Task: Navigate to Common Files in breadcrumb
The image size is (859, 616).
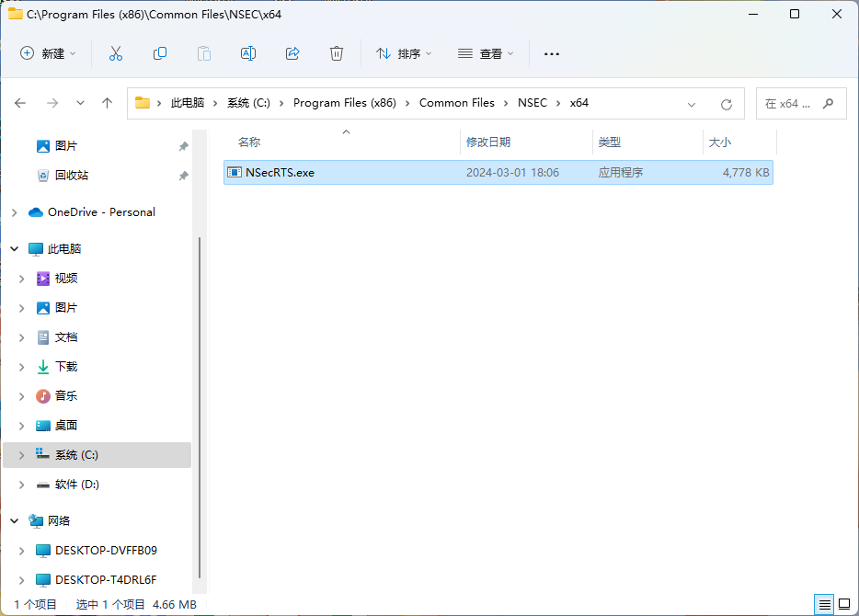Action: coord(456,103)
